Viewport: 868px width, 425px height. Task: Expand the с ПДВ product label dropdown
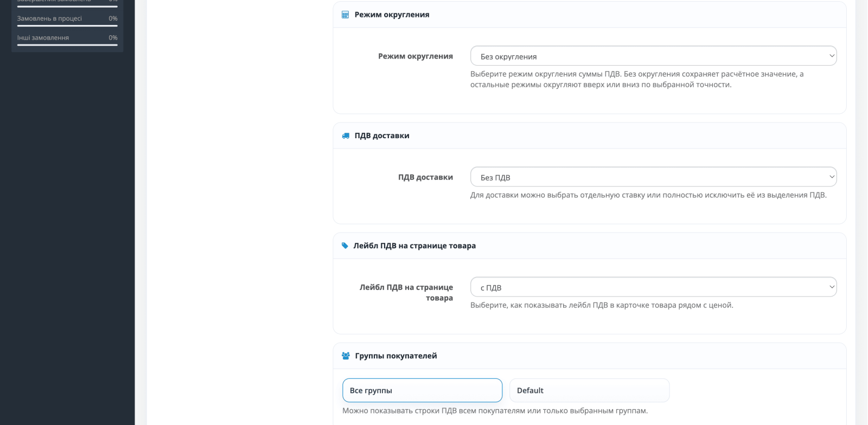pyautogui.click(x=653, y=287)
